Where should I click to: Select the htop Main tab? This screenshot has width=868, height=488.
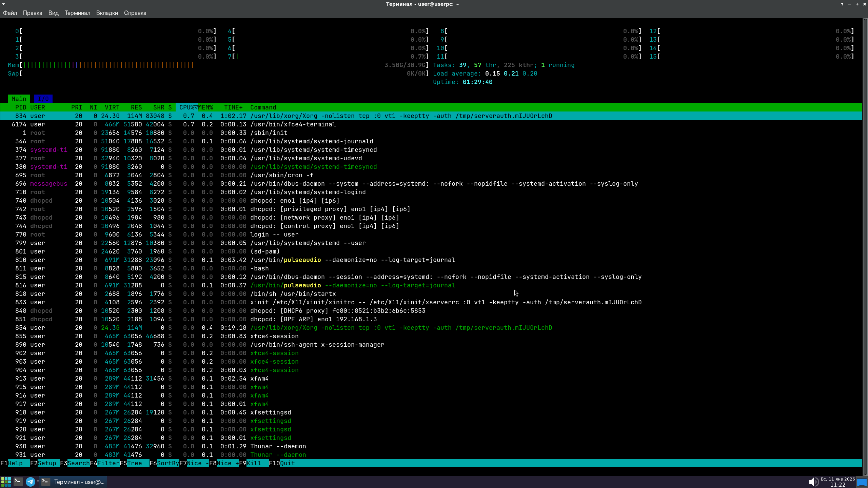click(x=19, y=99)
